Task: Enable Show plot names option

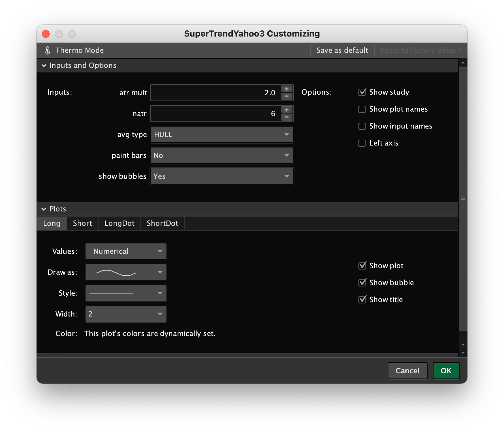Action: tap(362, 109)
